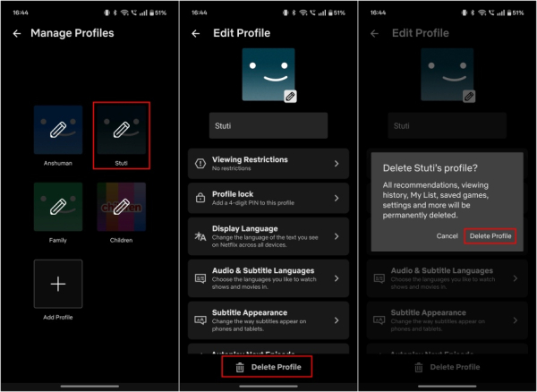The width and height of the screenshot is (537, 392).
Task: Tap the Display Language translate icon
Action: click(200, 236)
